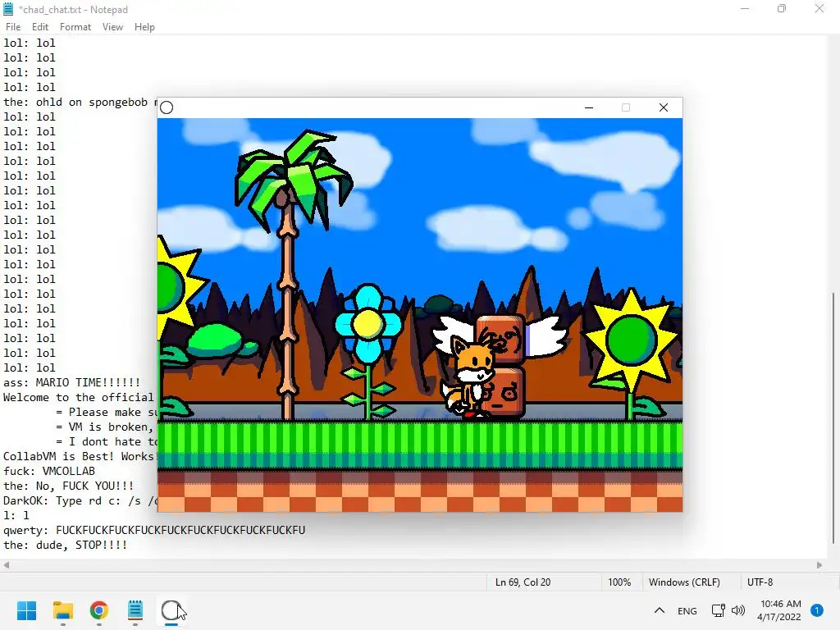Click the 100% zoom status entry

point(619,582)
